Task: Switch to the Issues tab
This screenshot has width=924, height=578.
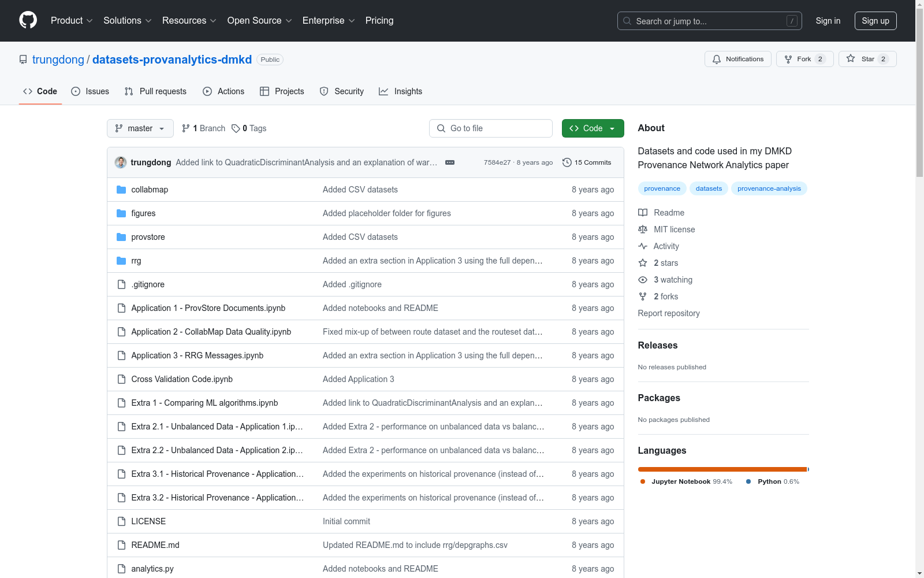Action: click(90, 91)
